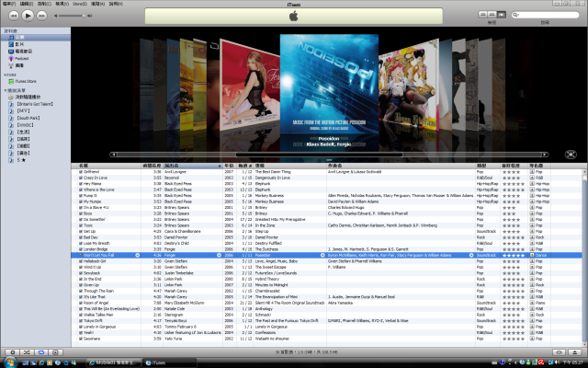
Task: Open the fourth menu bar item
Action: [62, 4]
